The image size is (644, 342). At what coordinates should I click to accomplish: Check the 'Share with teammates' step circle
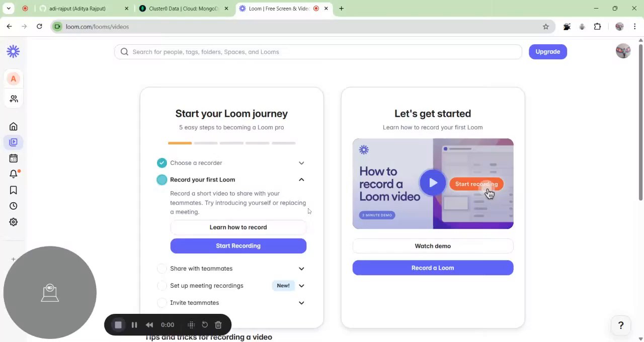pos(162,269)
